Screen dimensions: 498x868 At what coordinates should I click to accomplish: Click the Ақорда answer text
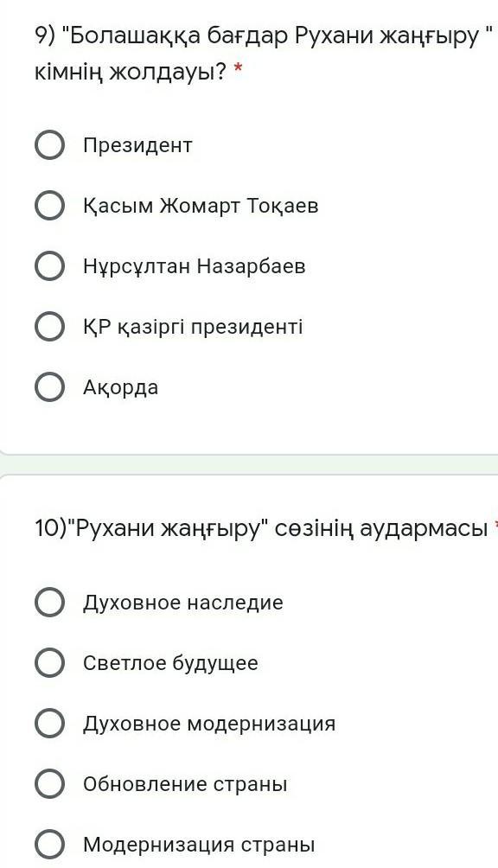click(121, 387)
